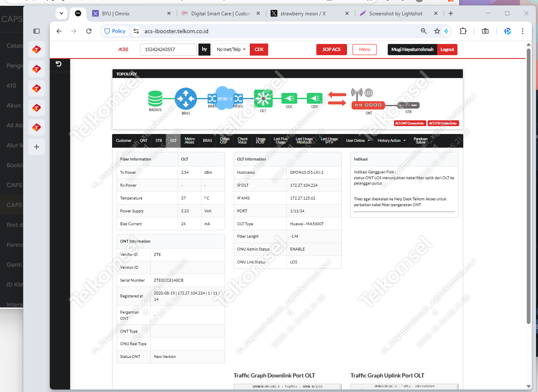Click the address bar URL
The width and height of the screenshot is (538, 392).
176,31
